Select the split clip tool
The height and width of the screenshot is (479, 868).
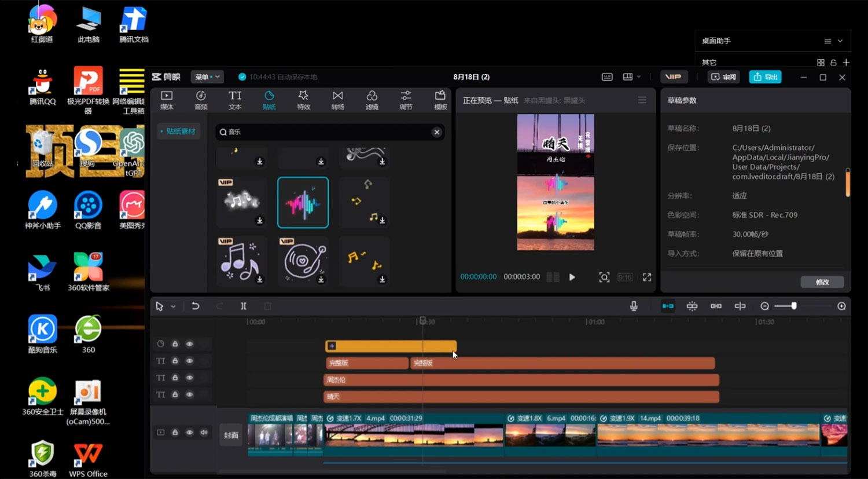tap(244, 306)
